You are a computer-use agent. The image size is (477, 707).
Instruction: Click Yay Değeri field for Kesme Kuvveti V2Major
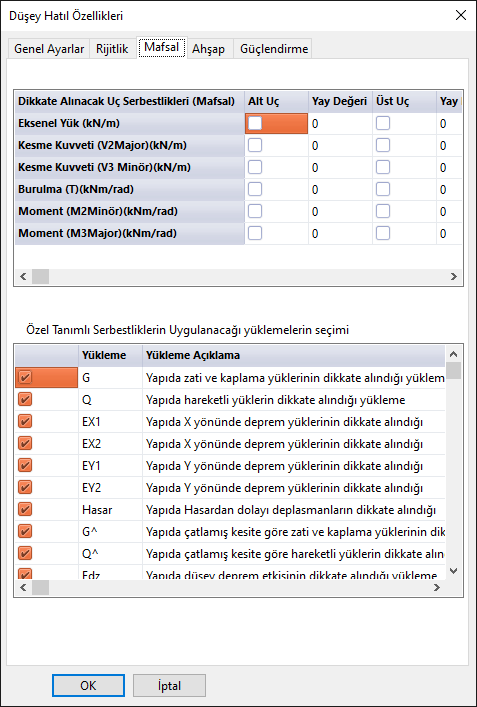[x=340, y=146]
